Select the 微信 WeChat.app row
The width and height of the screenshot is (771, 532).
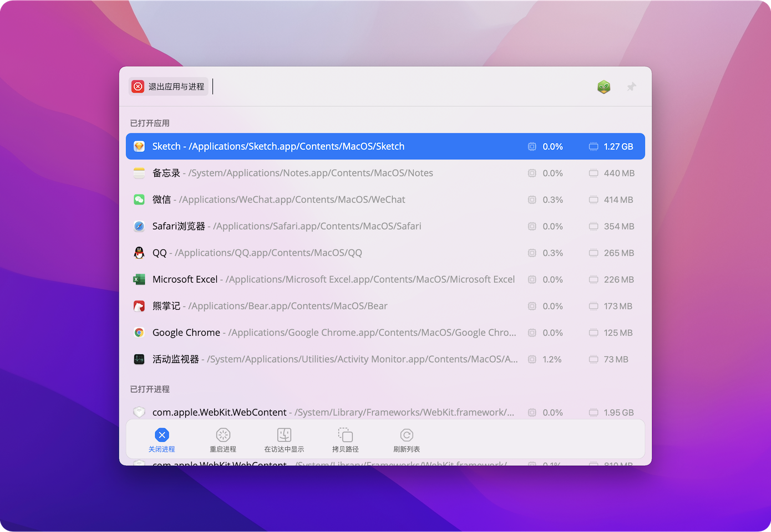pyautogui.click(x=385, y=199)
